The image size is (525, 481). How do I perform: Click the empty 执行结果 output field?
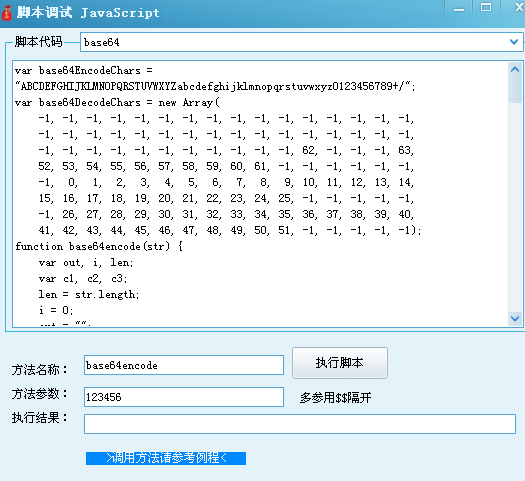pyautogui.click(x=300, y=424)
